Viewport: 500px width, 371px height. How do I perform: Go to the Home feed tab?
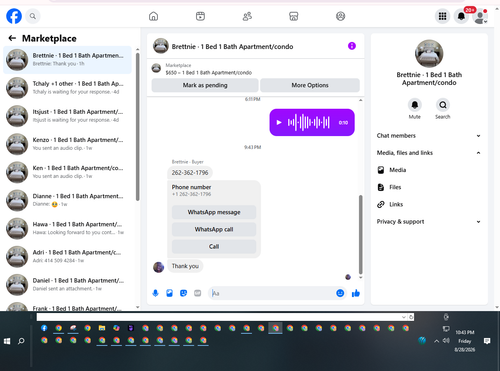[153, 16]
